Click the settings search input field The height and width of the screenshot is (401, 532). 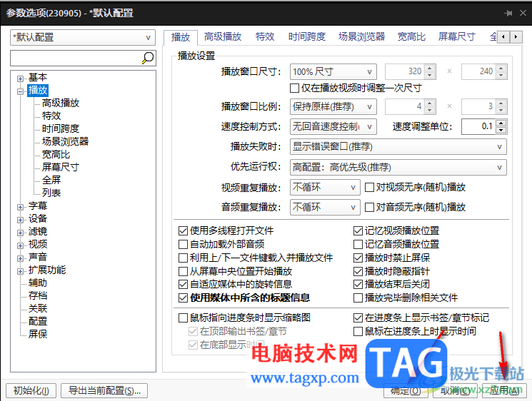[76, 58]
